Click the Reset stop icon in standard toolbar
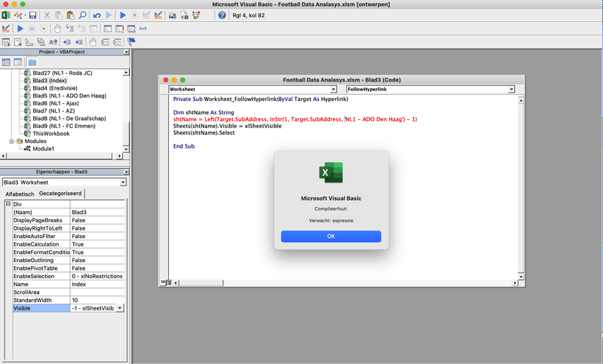The image size is (603, 364). click(135, 15)
